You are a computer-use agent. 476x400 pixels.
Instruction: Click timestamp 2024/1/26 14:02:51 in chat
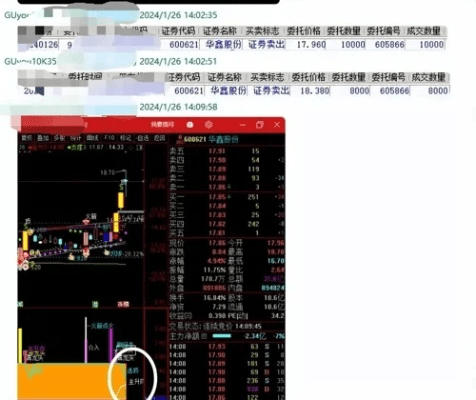(178, 61)
